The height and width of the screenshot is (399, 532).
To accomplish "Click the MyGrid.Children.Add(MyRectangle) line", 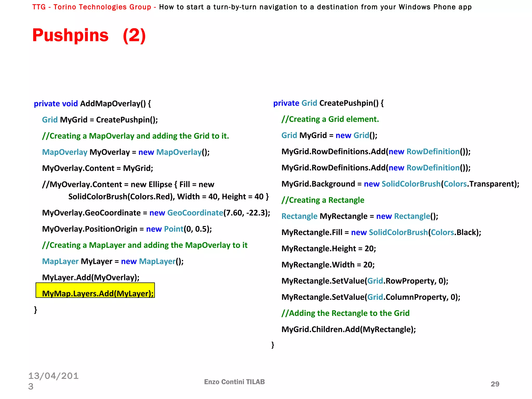I will coord(348,329).
